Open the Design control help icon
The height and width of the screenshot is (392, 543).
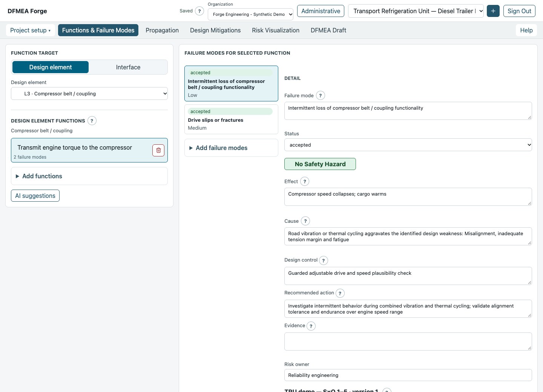[x=324, y=260]
